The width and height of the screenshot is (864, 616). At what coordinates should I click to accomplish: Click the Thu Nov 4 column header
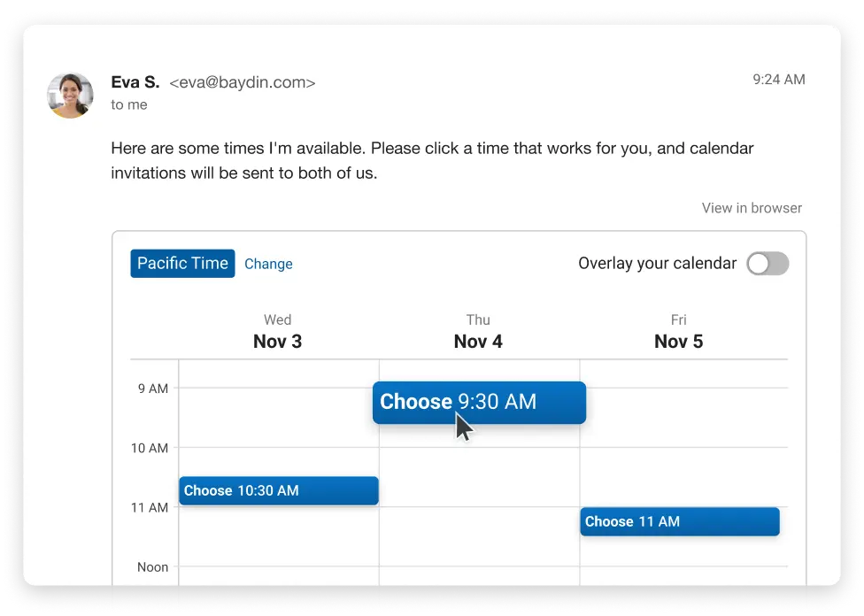(x=478, y=332)
